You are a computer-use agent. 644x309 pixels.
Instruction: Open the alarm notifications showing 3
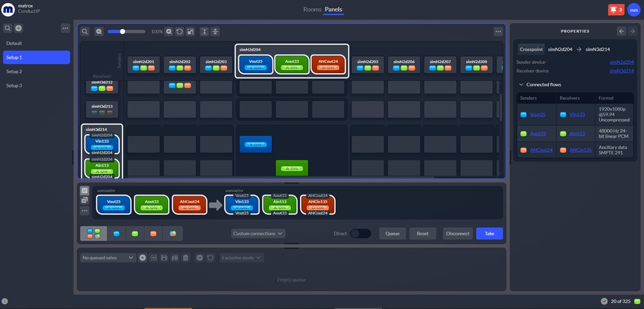tap(616, 9)
